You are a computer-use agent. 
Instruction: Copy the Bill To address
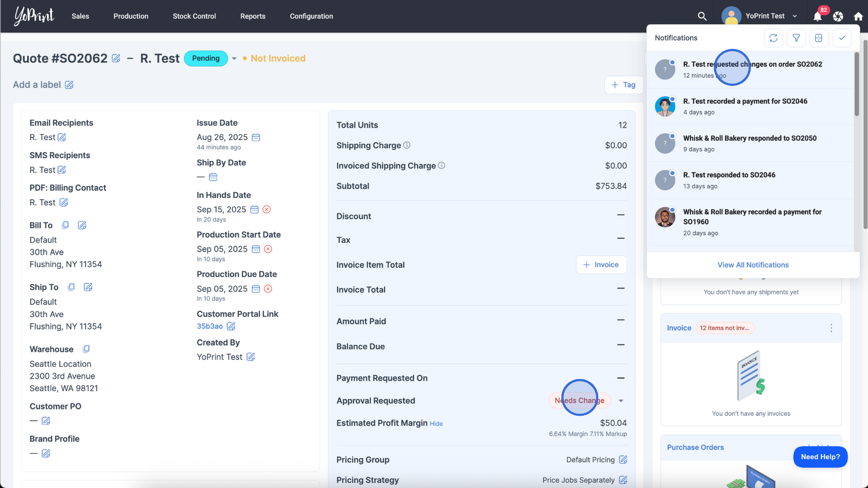tap(65, 225)
